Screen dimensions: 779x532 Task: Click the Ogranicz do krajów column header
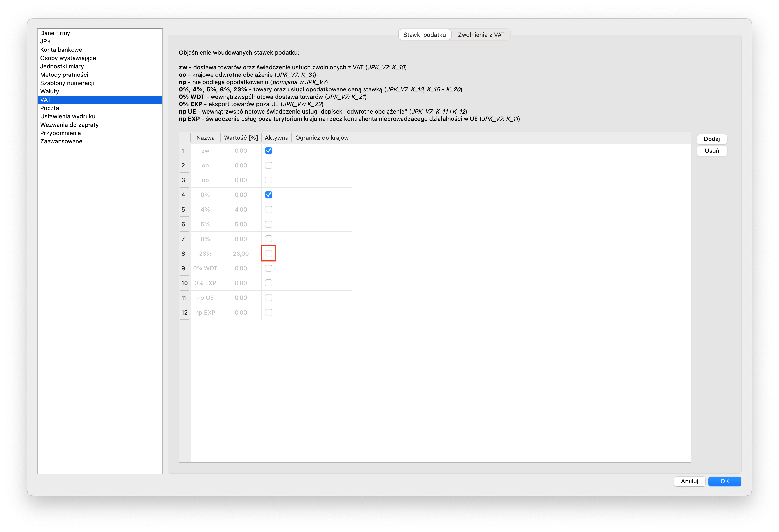click(321, 138)
